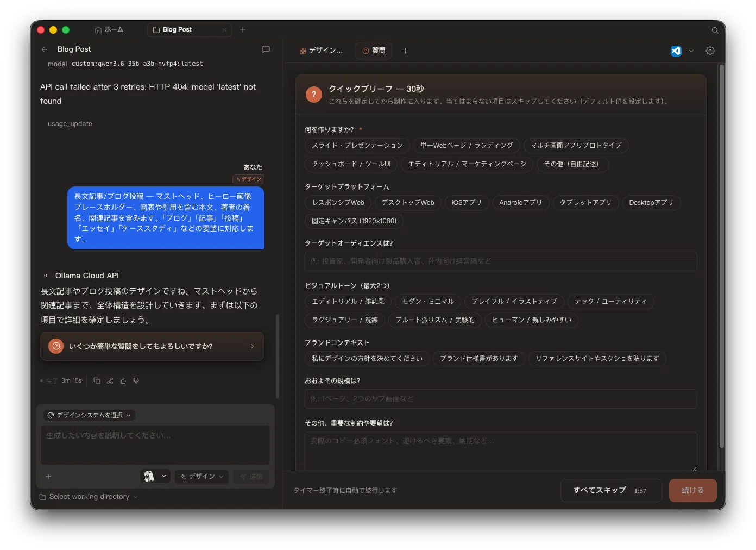Share the response via share icon
The width and height of the screenshot is (756, 550).
click(x=110, y=381)
